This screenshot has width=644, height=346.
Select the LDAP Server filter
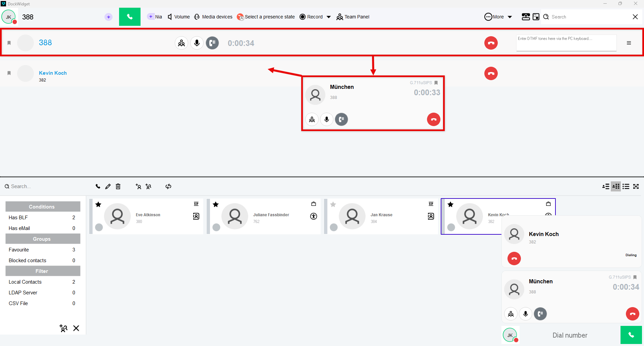pyautogui.click(x=43, y=293)
